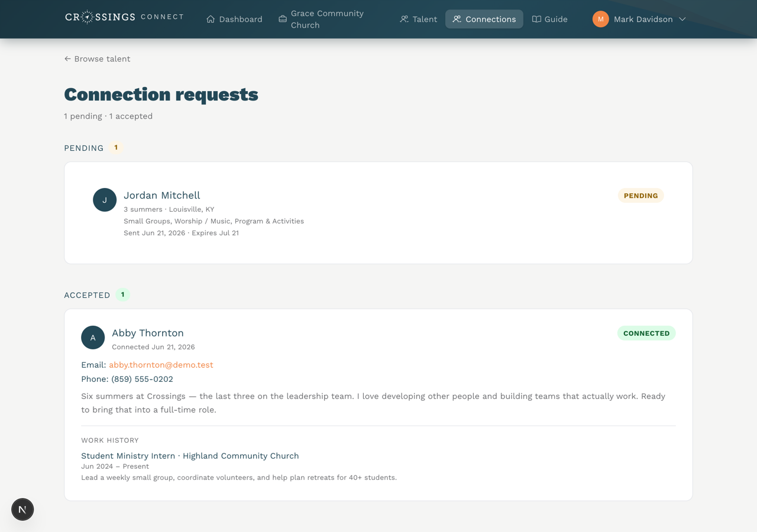Viewport: 757px width, 532px height.
Task: Click the Small Groups, Worship / Music line
Action: pos(213,221)
